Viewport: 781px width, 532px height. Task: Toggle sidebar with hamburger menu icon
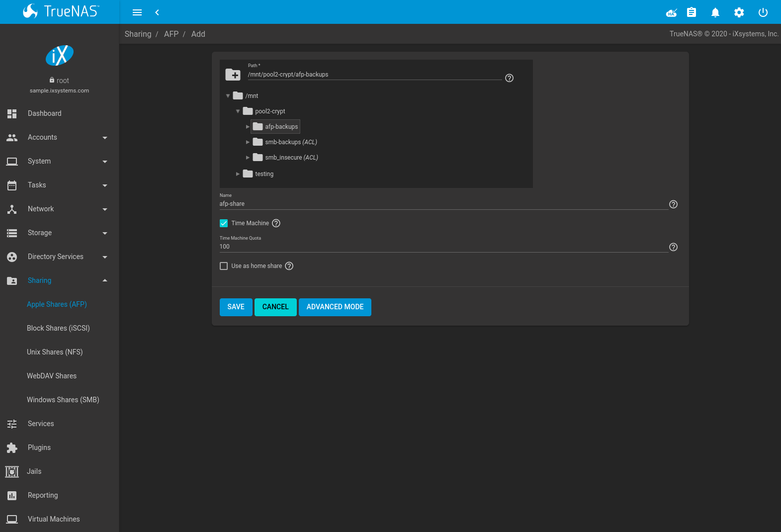tap(137, 12)
